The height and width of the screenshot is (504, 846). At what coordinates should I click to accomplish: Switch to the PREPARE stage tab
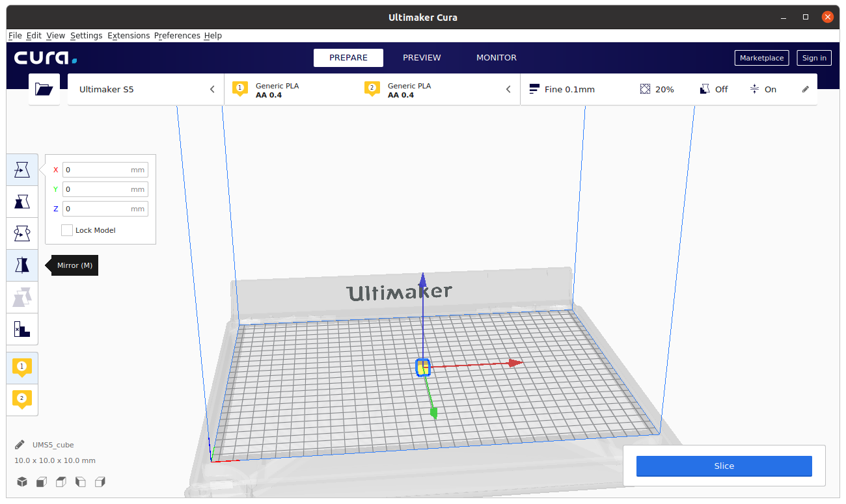click(348, 58)
